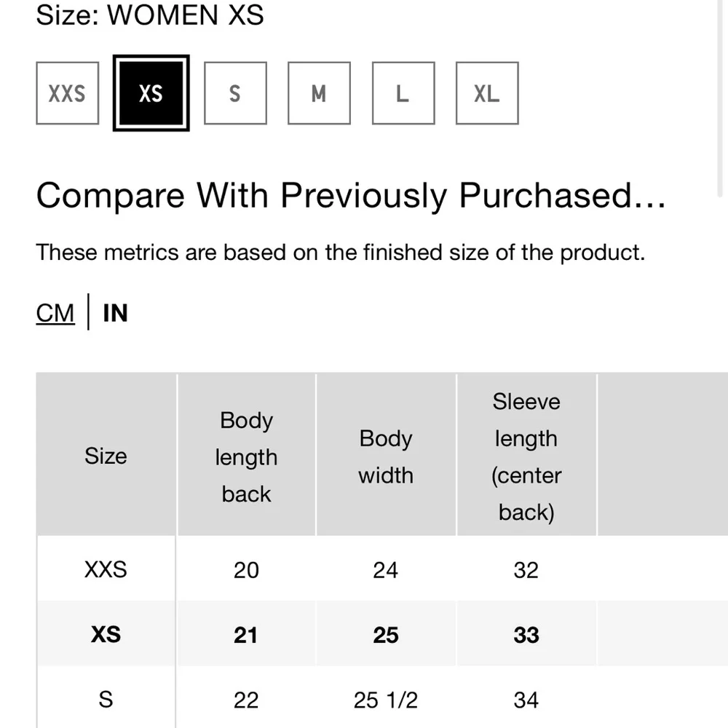Click the Size: WOMEN XS label
The height and width of the screenshot is (728, 728).
(x=150, y=15)
